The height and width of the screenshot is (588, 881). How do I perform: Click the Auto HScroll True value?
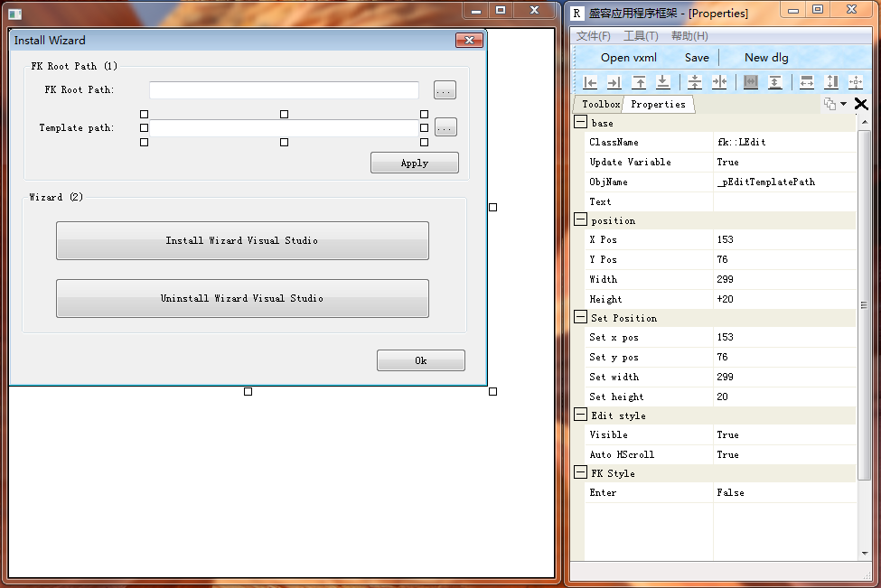(784, 454)
